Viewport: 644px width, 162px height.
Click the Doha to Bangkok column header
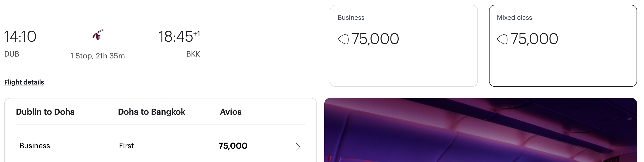tap(151, 112)
